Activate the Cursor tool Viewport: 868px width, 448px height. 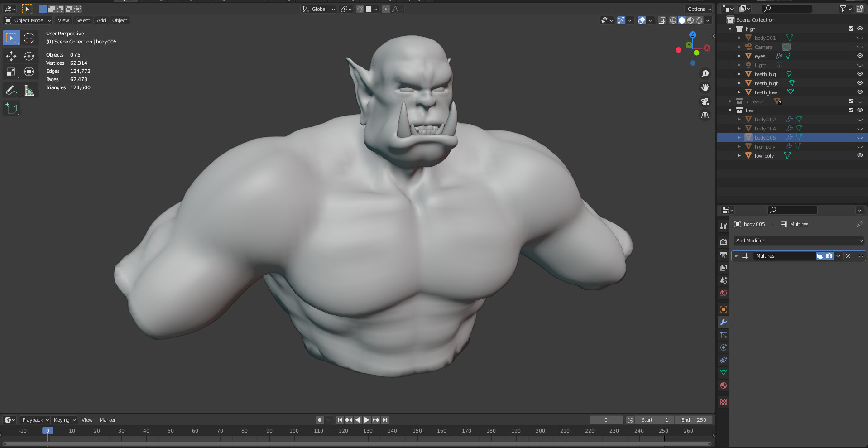click(x=29, y=38)
